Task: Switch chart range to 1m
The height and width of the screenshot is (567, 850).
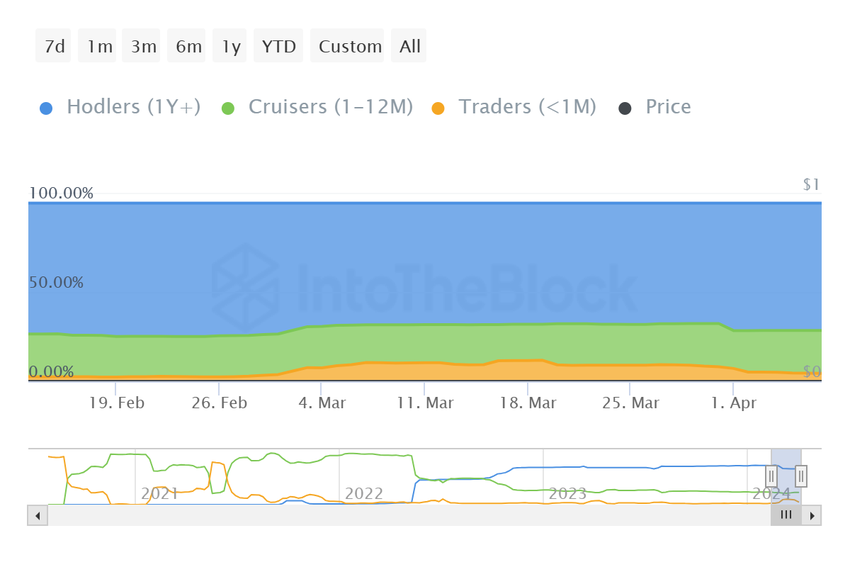Action: pos(99,46)
